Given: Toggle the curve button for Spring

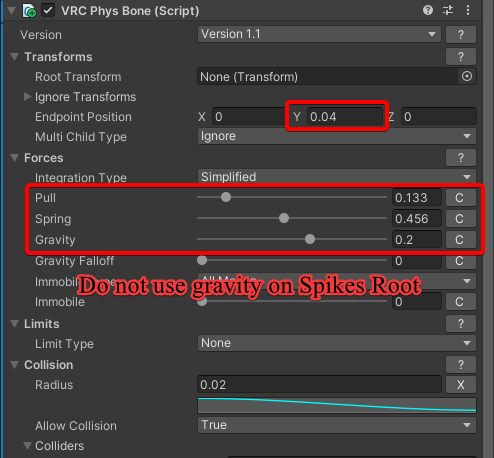Looking at the screenshot, I should click(461, 219).
